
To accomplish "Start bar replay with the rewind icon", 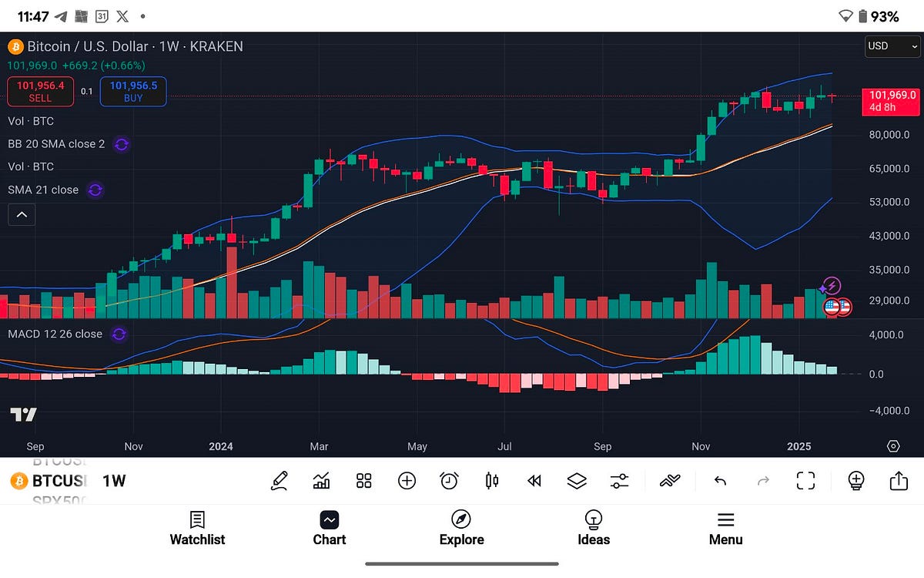I will click(x=534, y=480).
